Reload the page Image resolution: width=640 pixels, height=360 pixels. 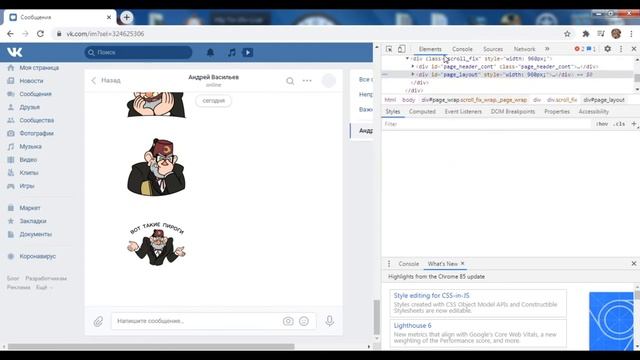pyautogui.click(x=40, y=34)
